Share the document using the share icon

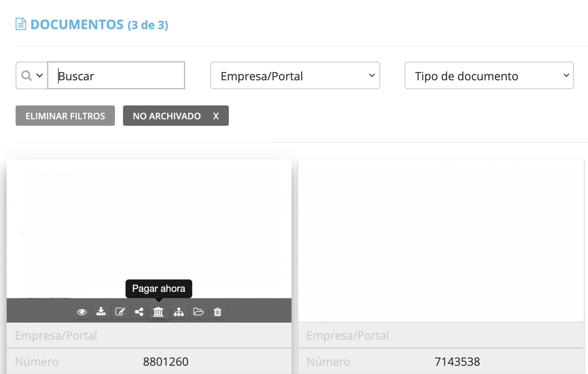tap(139, 312)
